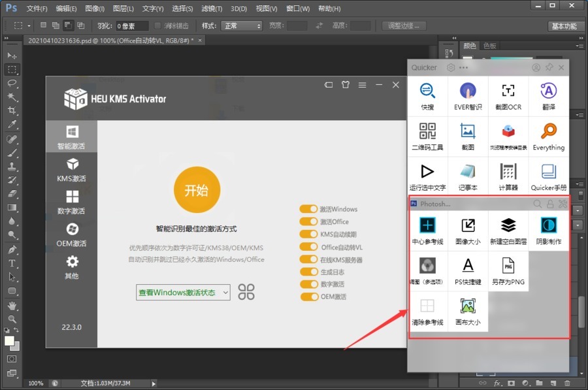Run the 另存为PNG action
The height and width of the screenshot is (390, 588).
coord(508,271)
